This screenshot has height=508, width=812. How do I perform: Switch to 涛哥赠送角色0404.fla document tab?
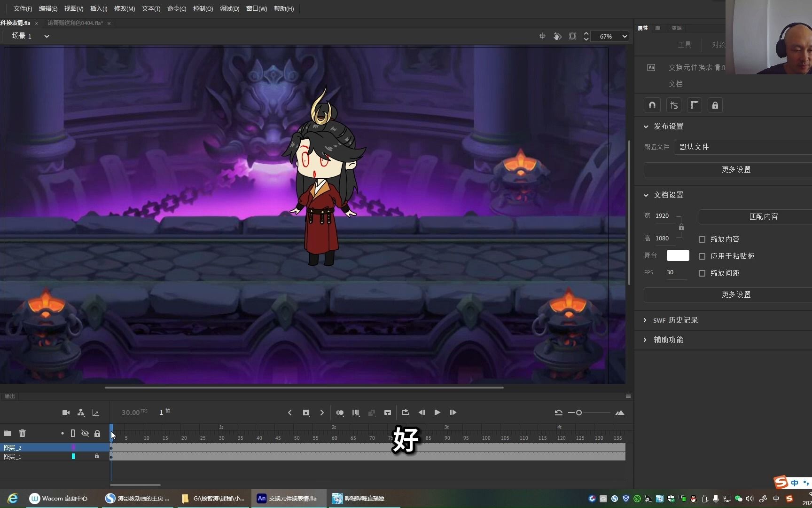click(75, 23)
